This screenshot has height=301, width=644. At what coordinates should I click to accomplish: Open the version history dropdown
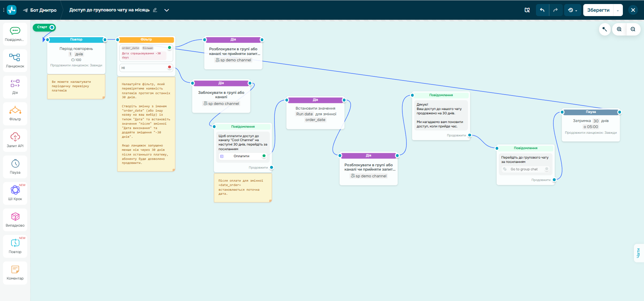(x=573, y=10)
